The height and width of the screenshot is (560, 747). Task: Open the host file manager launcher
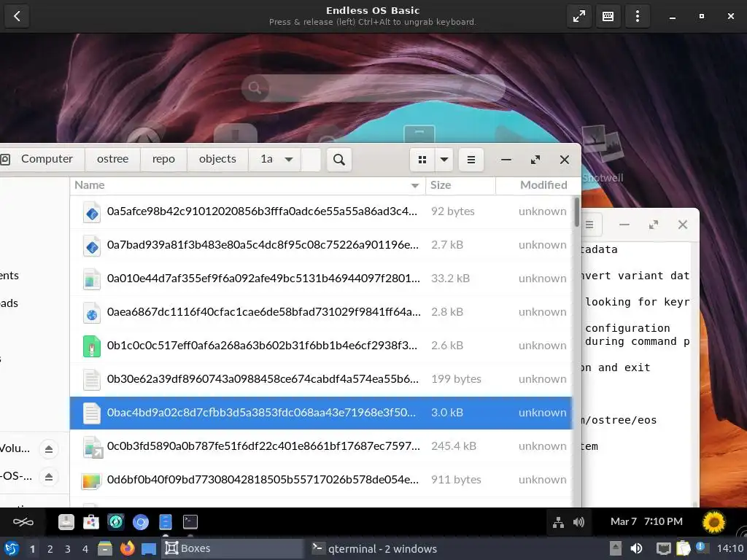[105, 548]
